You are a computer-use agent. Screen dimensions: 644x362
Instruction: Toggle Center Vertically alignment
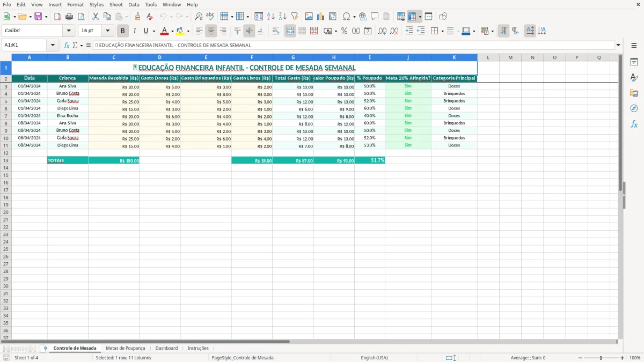click(249, 31)
